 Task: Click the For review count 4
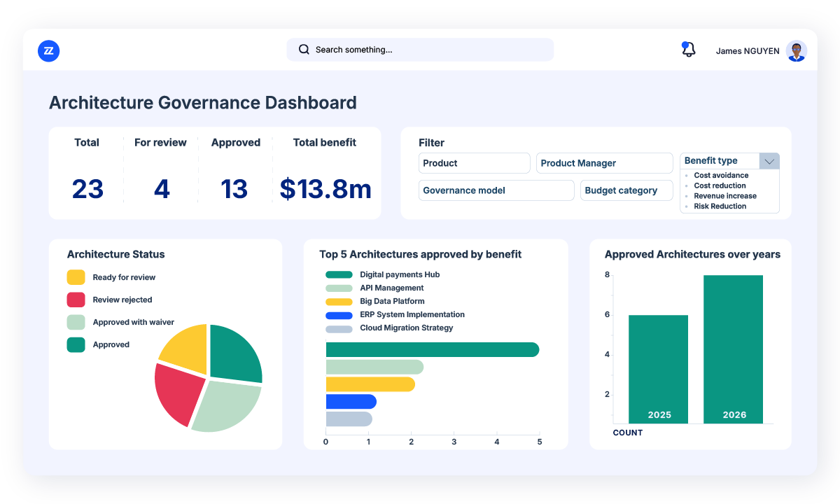(162, 189)
